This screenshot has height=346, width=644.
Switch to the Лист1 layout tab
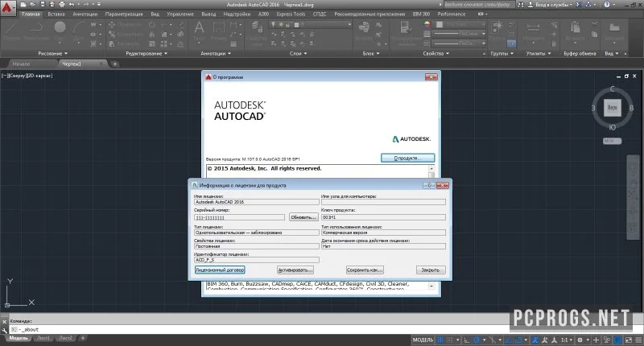click(x=43, y=338)
